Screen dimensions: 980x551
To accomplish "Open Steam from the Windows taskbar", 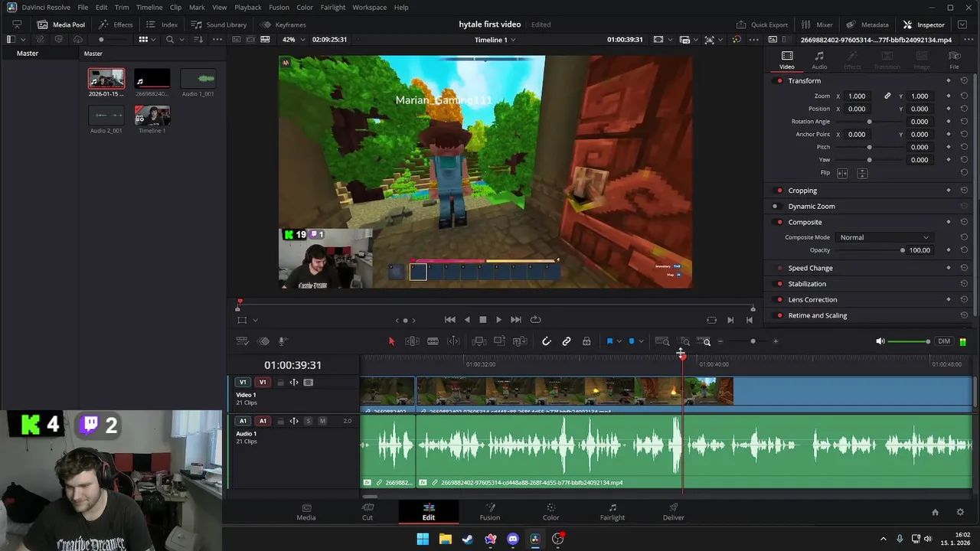I will pyautogui.click(x=467, y=539).
